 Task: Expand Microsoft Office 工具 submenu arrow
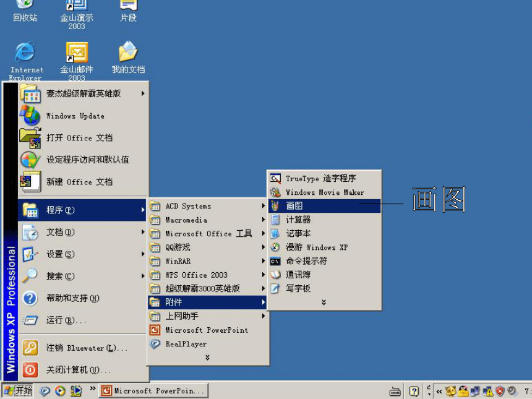point(264,233)
